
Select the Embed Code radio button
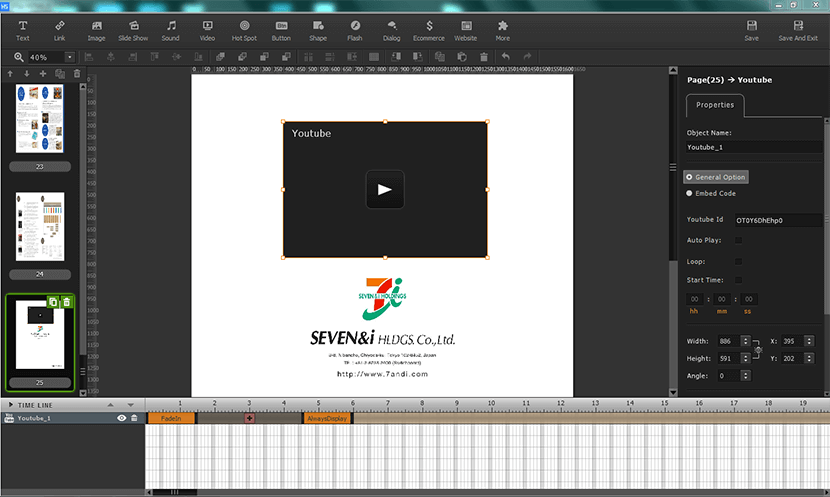[689, 193]
